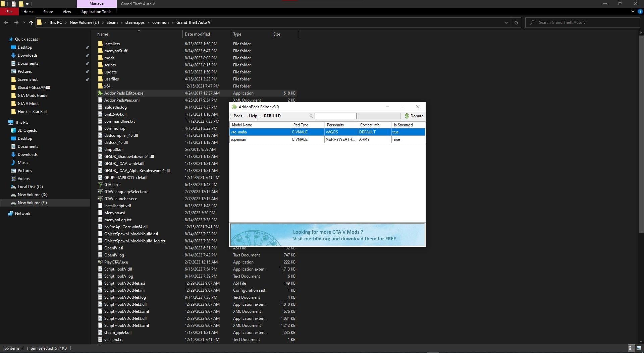Open the View ribbon tab
The image size is (644, 353).
coord(67,12)
